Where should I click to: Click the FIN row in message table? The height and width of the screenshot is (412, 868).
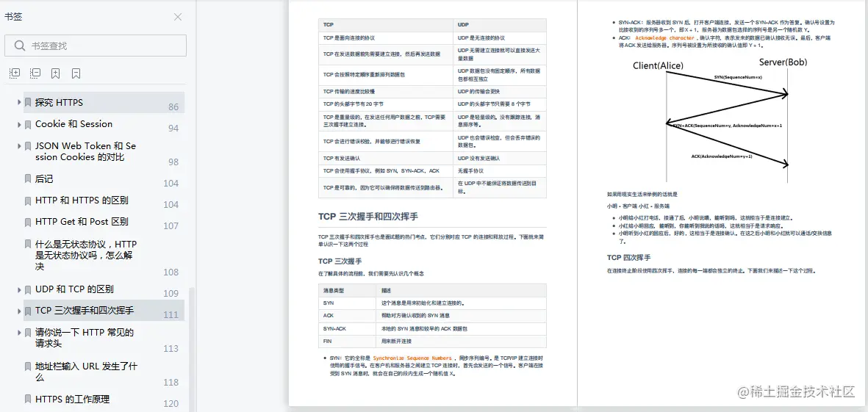click(432, 341)
